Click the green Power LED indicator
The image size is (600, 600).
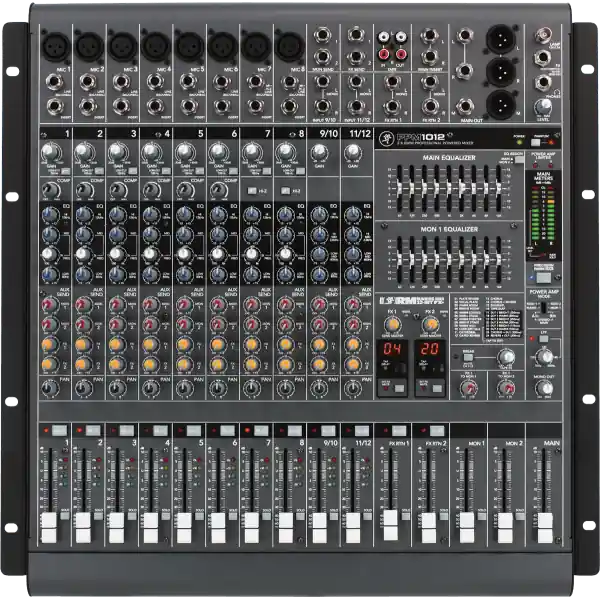[519, 142]
